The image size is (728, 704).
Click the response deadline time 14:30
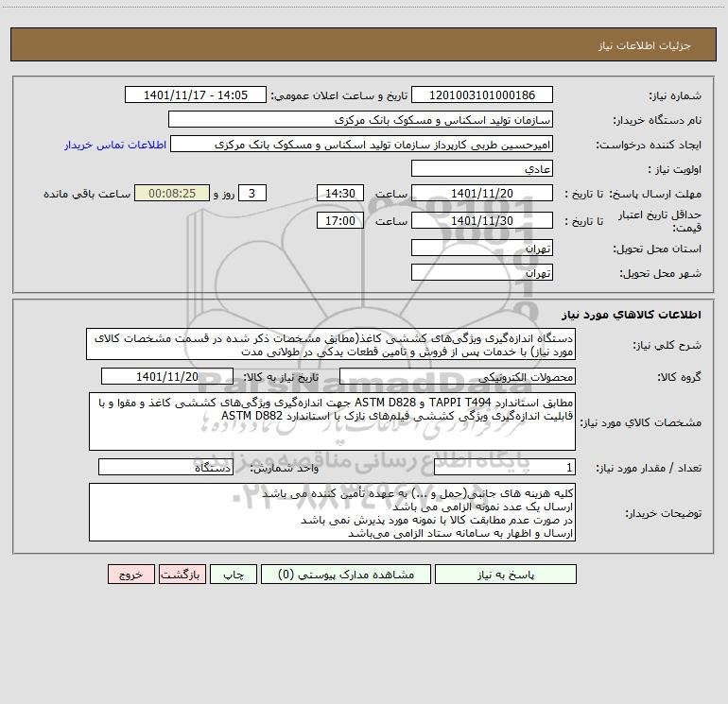click(x=339, y=193)
